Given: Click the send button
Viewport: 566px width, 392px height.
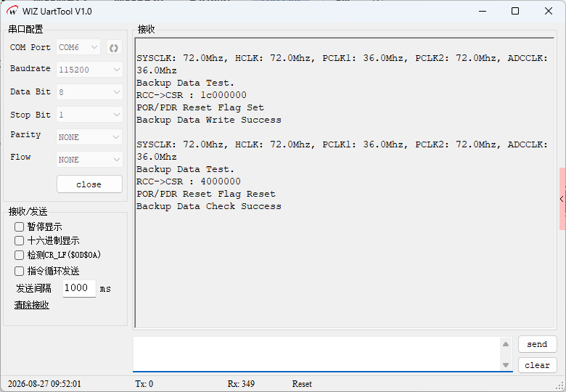Looking at the screenshot, I should (538, 344).
